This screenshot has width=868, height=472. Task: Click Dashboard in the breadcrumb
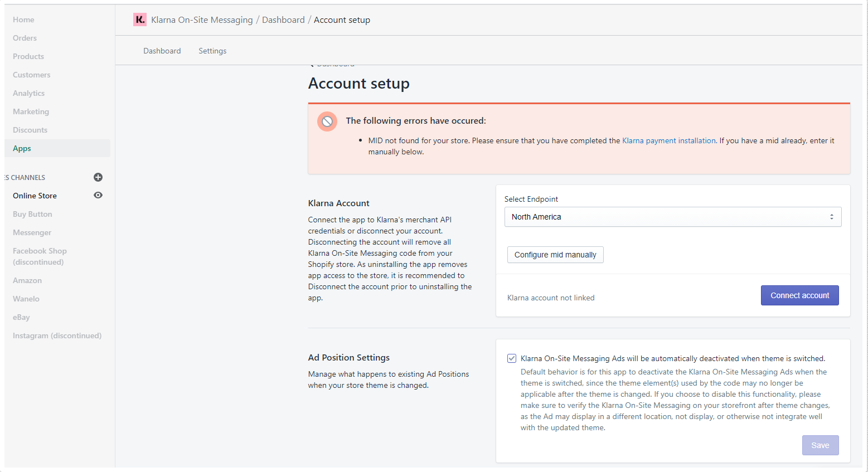coord(283,20)
